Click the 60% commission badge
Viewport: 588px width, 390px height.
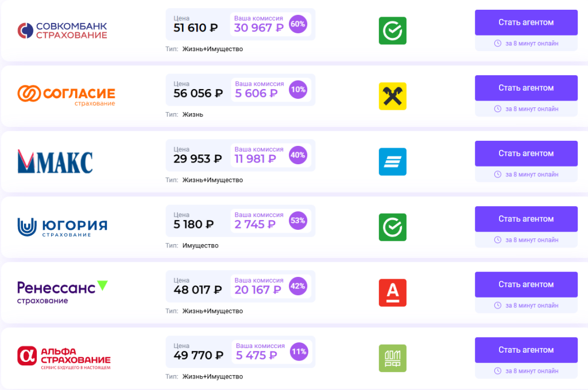pos(298,24)
